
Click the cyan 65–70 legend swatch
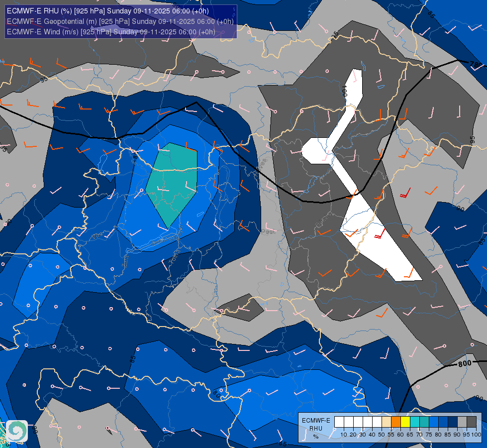coord(415,422)
